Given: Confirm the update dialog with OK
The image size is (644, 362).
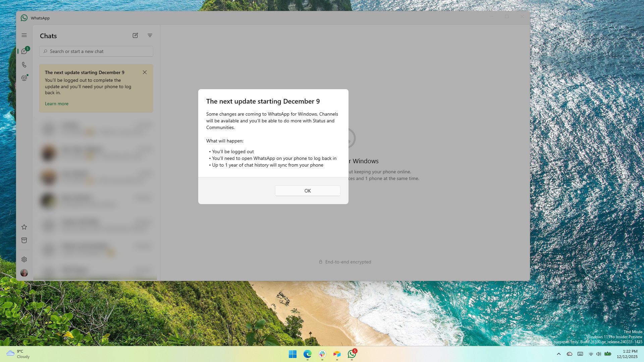Looking at the screenshot, I should (x=307, y=190).
